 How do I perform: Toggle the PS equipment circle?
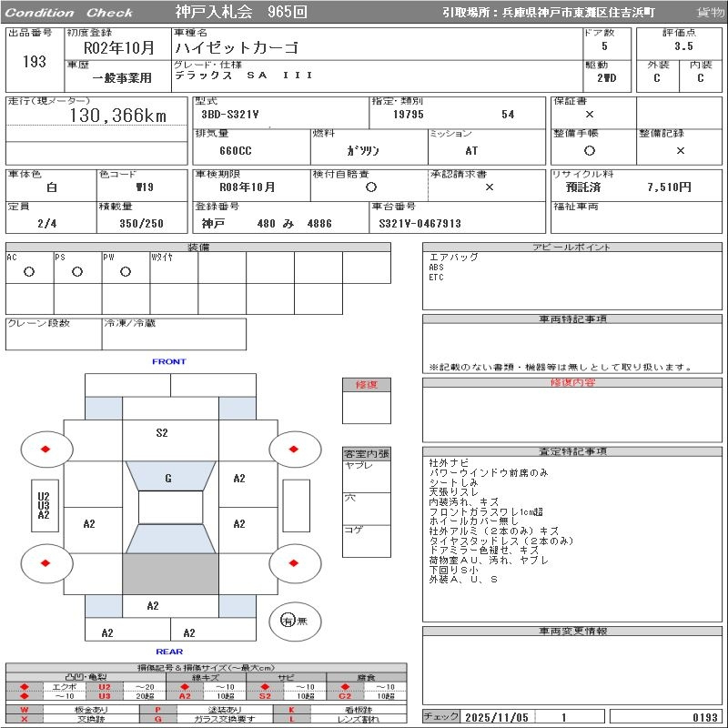tap(76, 271)
